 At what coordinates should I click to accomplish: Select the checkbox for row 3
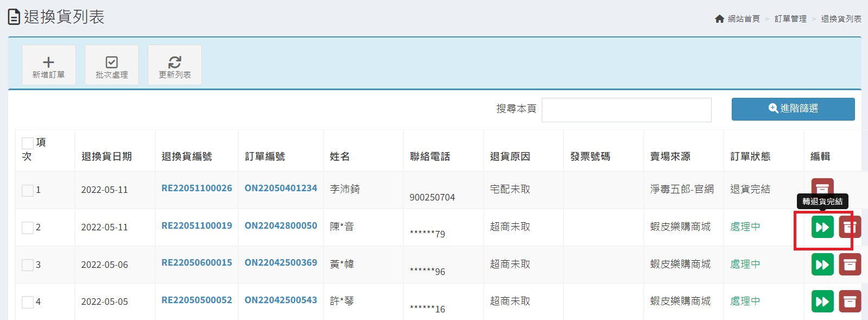click(x=28, y=265)
